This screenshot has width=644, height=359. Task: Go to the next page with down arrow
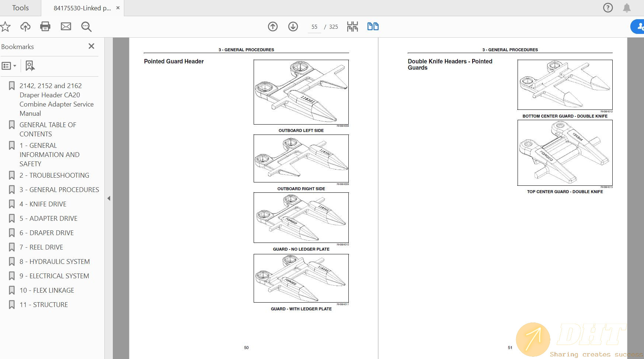click(x=292, y=27)
